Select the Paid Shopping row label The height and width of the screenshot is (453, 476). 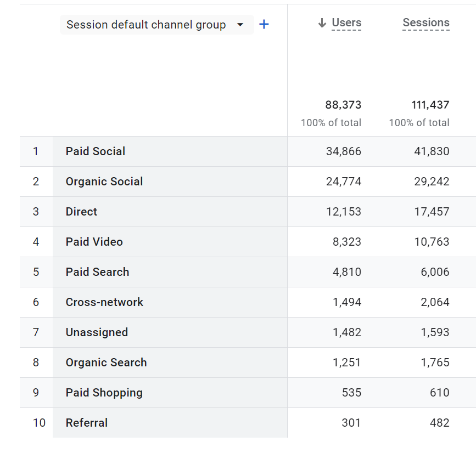[104, 393]
